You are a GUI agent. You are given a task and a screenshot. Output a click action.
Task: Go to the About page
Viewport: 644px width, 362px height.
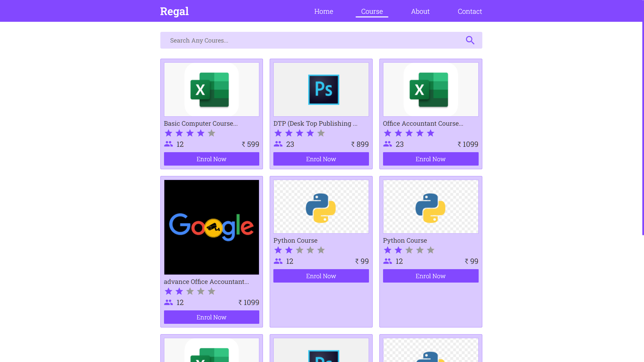420,11
